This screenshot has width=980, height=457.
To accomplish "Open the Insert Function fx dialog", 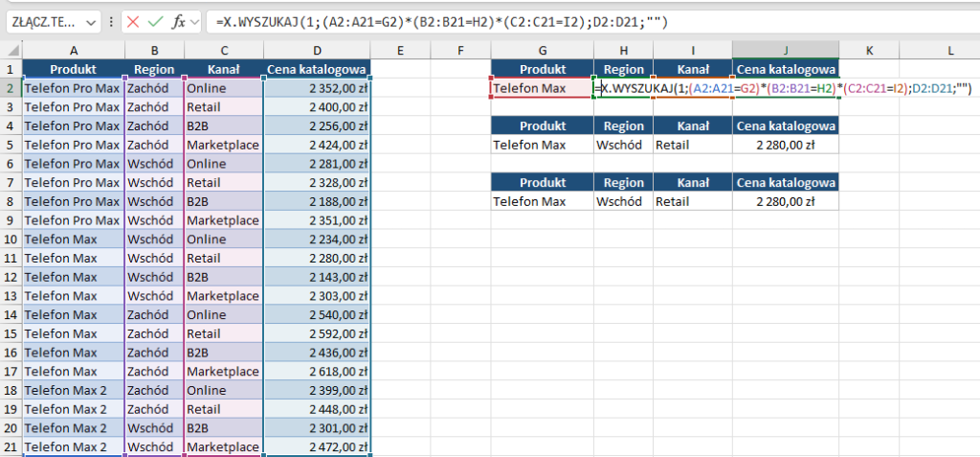I will tap(178, 21).
